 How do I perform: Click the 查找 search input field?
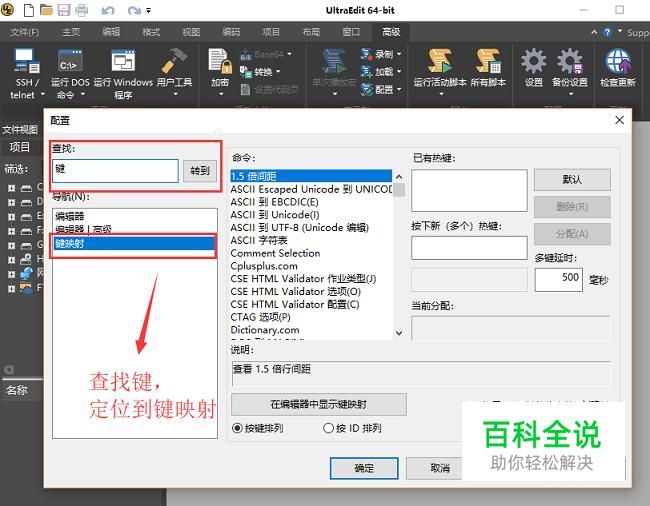pyautogui.click(x=116, y=171)
